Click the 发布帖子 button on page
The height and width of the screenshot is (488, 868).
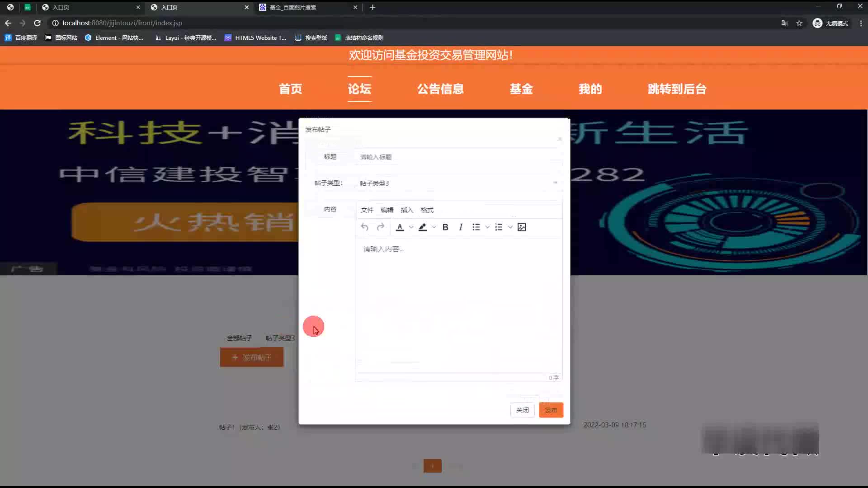pos(252,357)
